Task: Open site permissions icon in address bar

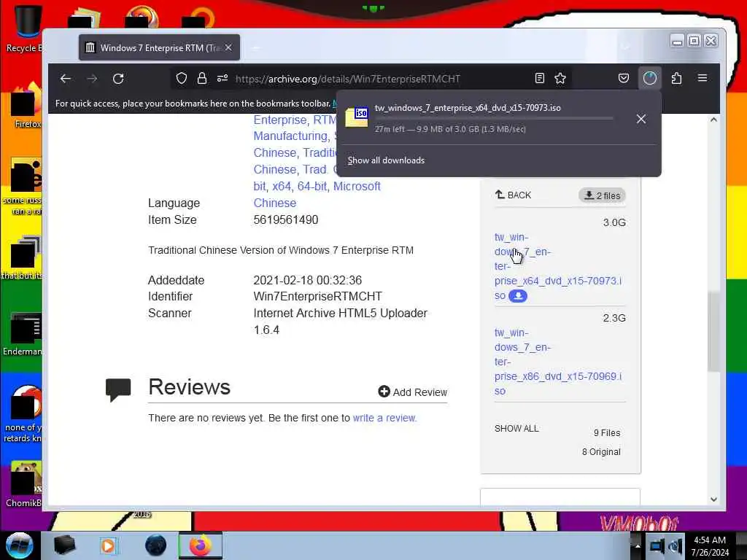Action: pos(222,79)
